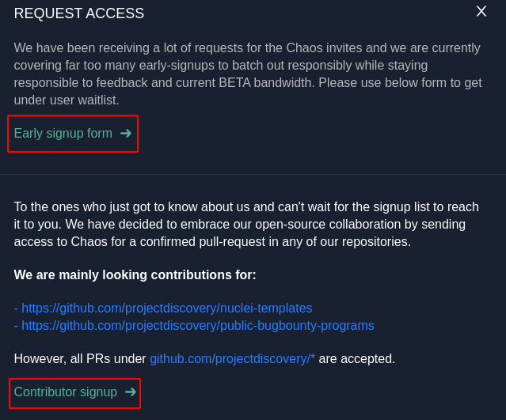The height and width of the screenshot is (420, 506).
Task: Visit the public-bugbounty-programs GitHub link
Action: [x=197, y=326]
